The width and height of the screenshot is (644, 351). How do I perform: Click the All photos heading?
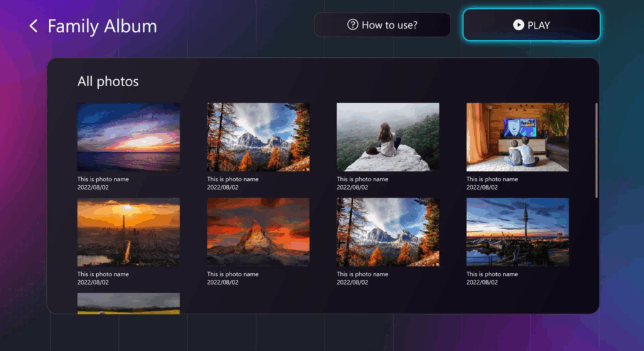108,82
